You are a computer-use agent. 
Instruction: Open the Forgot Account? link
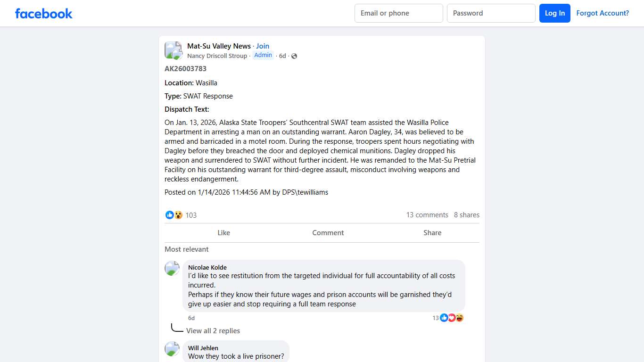(603, 13)
